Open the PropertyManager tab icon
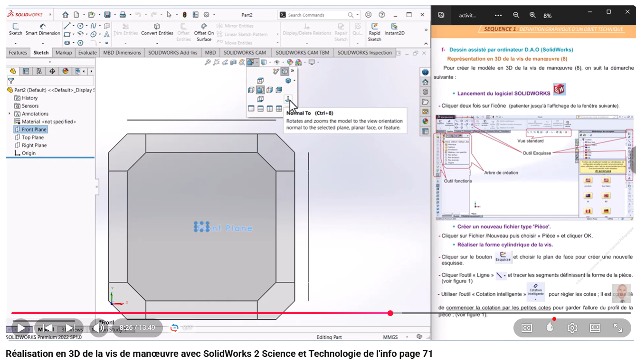This screenshot has height=364, width=636. pyautogui.click(x=26, y=71)
